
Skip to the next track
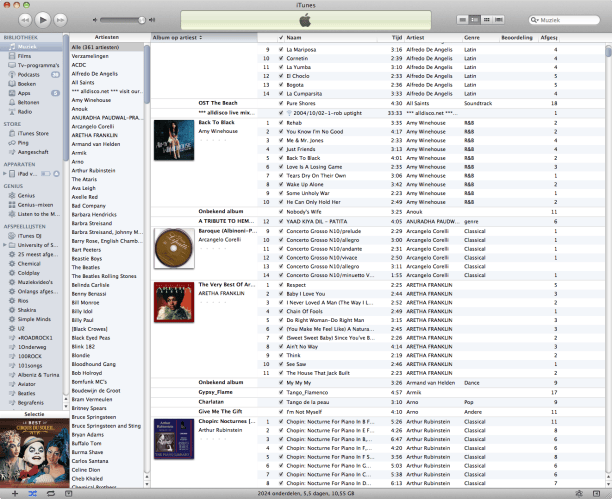[60, 20]
